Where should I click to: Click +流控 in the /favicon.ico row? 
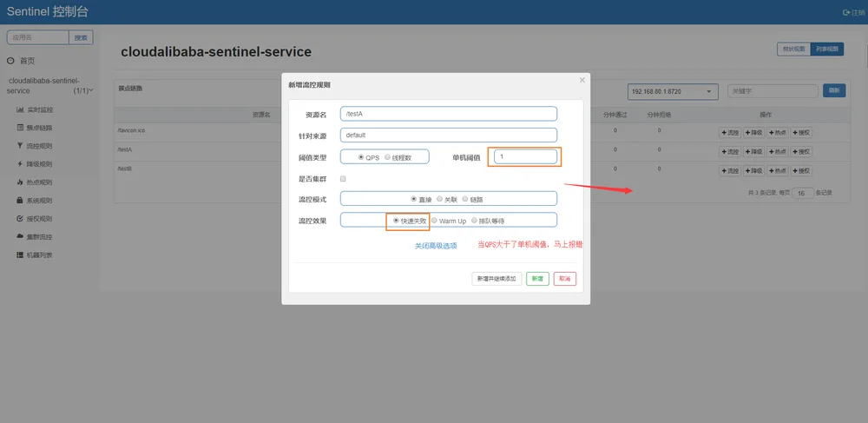pos(730,133)
